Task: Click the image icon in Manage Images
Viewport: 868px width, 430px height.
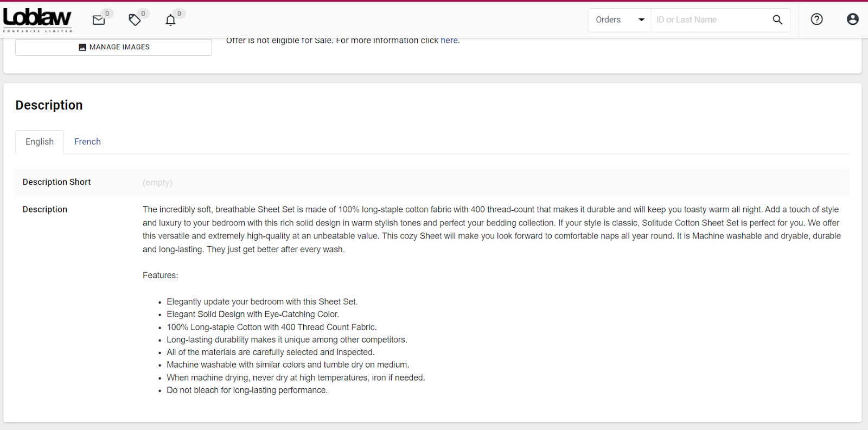Action: click(82, 47)
